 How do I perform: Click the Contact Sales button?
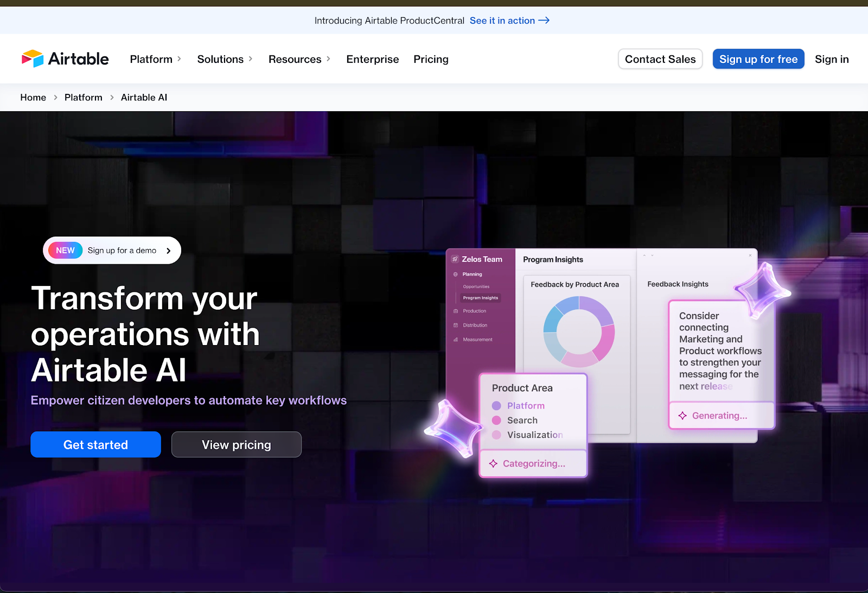tap(660, 59)
